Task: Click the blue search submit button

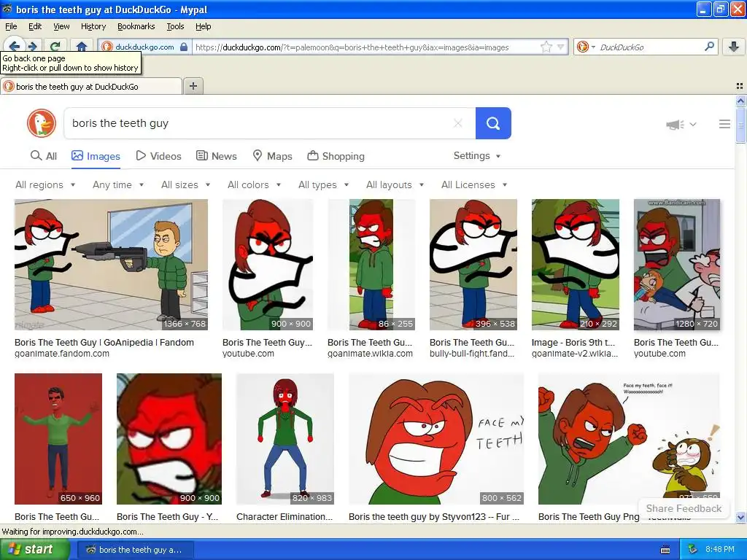Action: click(493, 123)
